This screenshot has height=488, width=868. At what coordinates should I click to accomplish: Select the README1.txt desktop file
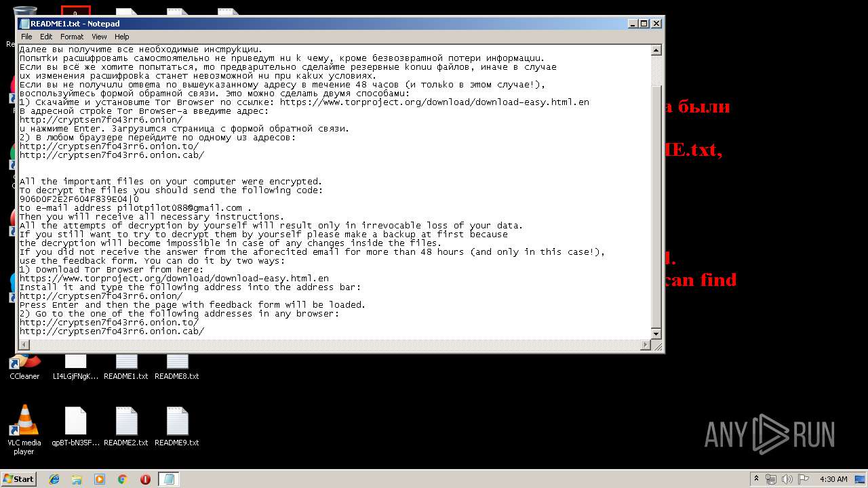pos(126,366)
